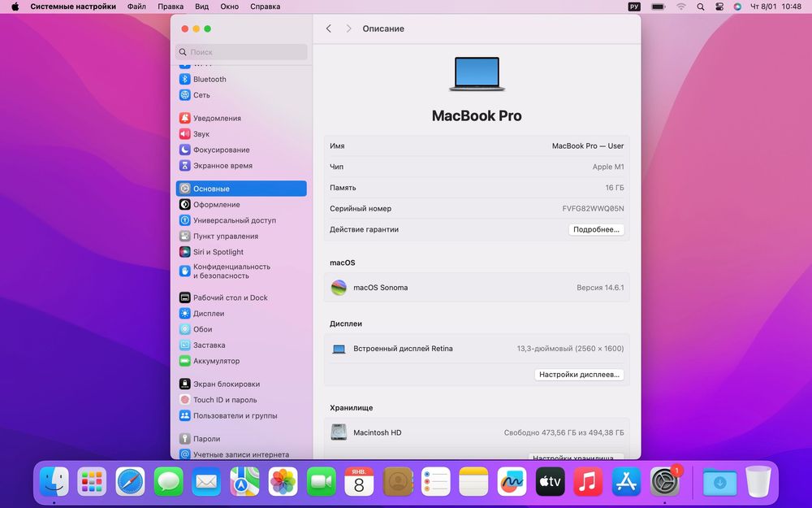Screen dimensions: 812x508
Task: Open Downloads folder in the Dock
Action: [x=719, y=481]
